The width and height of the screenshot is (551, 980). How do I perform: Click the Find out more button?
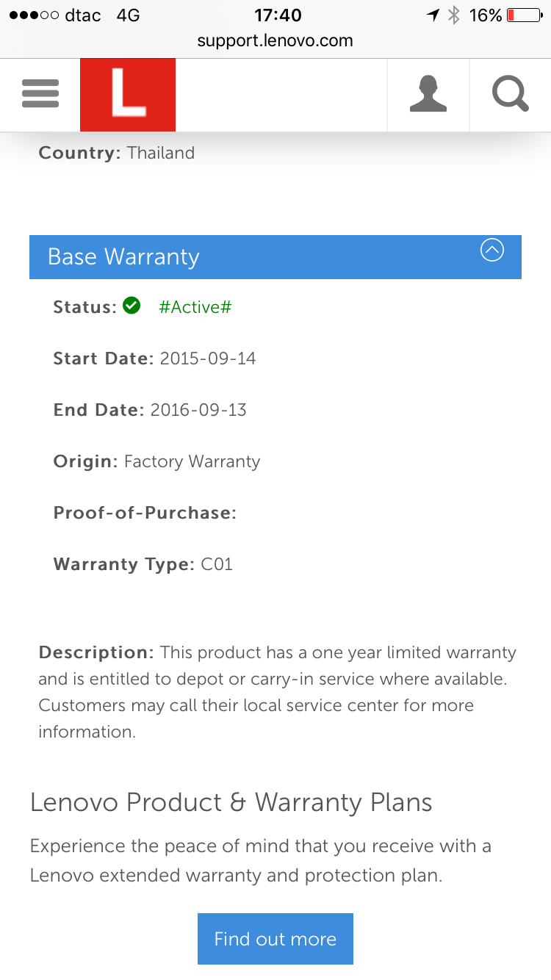[x=275, y=939]
